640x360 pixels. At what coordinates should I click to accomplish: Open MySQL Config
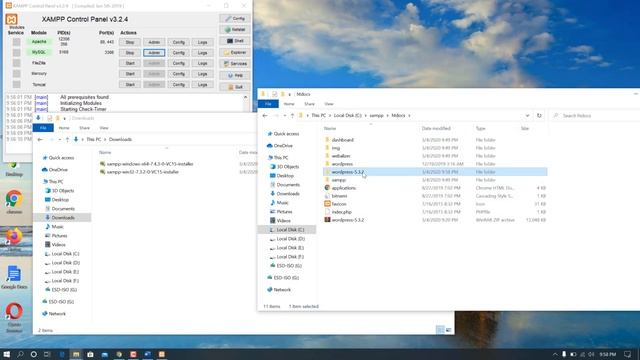click(x=178, y=53)
